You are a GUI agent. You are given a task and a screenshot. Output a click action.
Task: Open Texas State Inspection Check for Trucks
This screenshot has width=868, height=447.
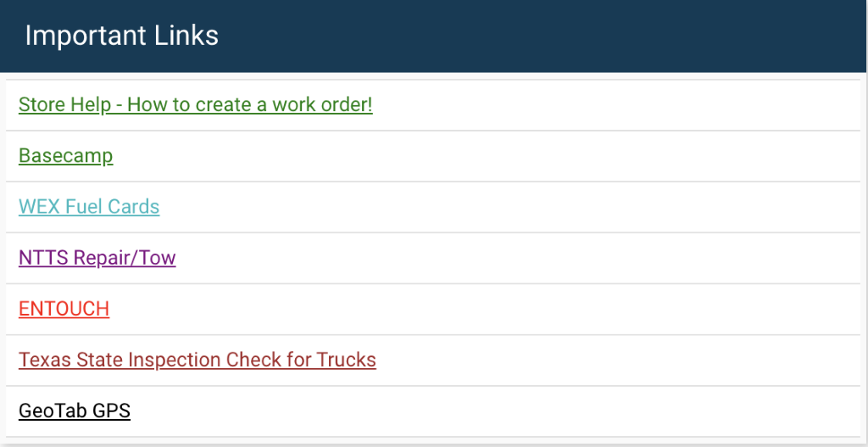click(x=197, y=360)
